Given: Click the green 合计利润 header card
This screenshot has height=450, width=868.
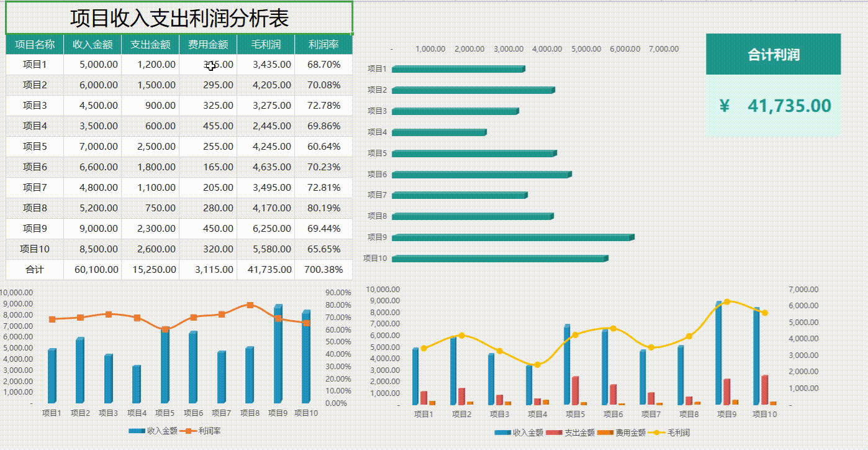Looking at the screenshot, I should (x=774, y=55).
